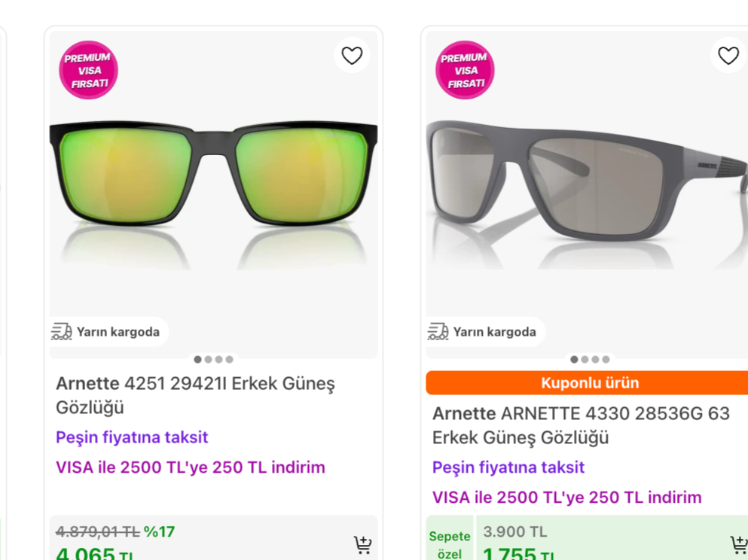Click Premium Visa Fırsatı badge on green sunglasses

click(88, 70)
